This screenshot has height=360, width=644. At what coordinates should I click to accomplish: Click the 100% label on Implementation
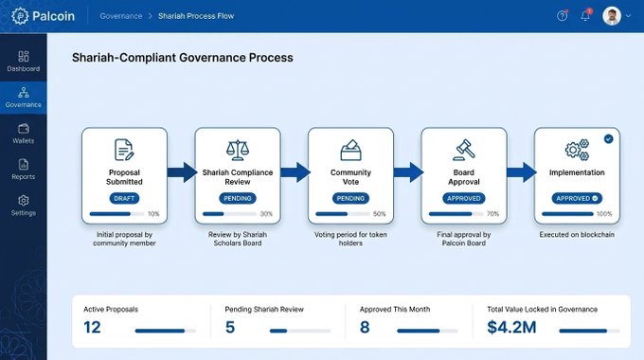pyautogui.click(x=604, y=214)
